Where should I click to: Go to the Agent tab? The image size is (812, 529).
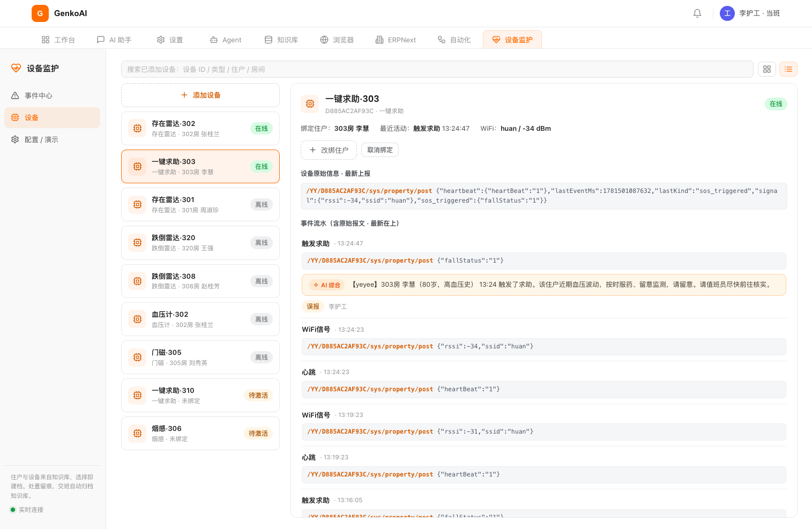[x=226, y=40]
